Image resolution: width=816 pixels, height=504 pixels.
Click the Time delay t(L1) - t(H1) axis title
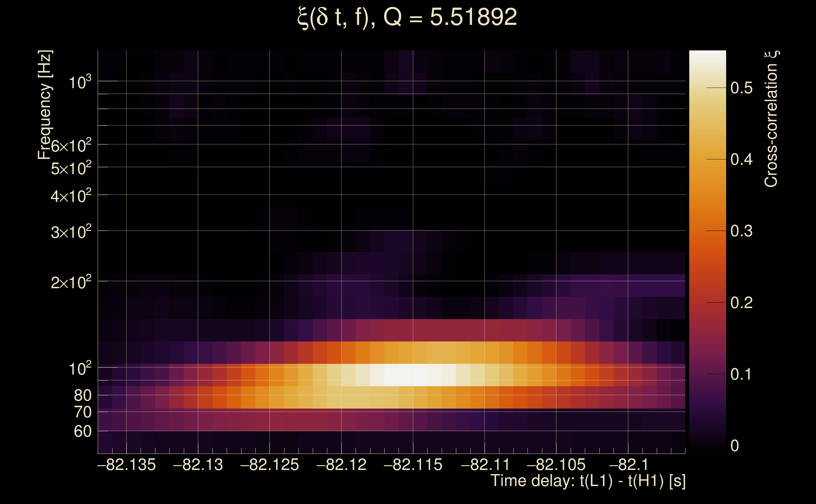tap(588, 481)
